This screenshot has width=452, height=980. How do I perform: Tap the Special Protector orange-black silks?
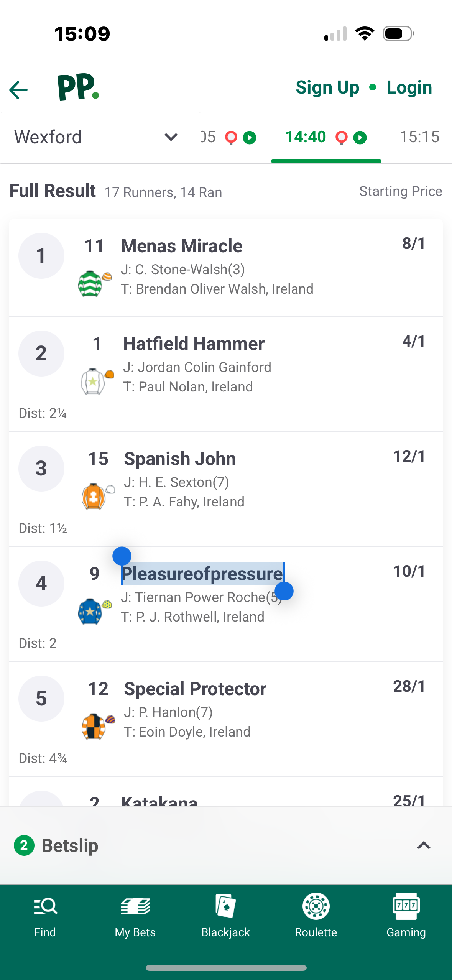(98, 726)
